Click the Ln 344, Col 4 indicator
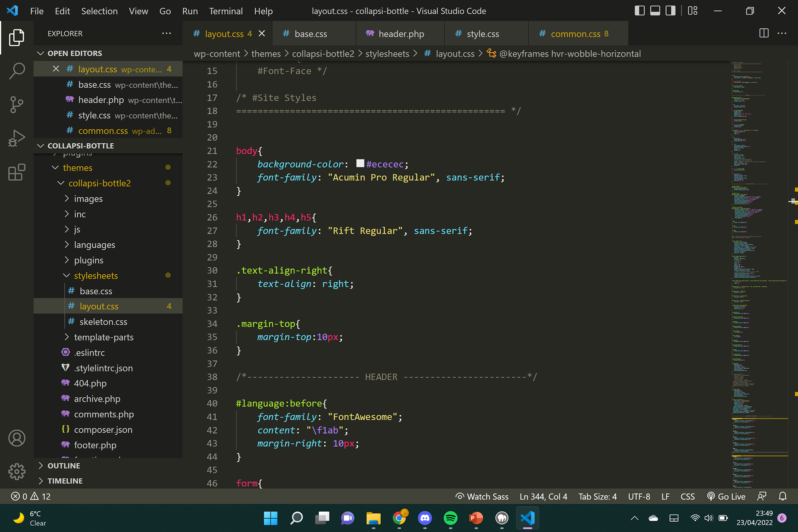Viewport: 798px width, 532px height. click(x=543, y=496)
